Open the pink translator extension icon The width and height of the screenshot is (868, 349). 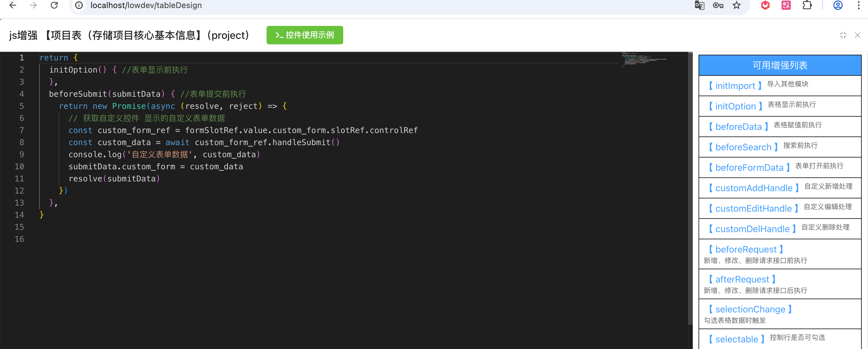click(786, 5)
